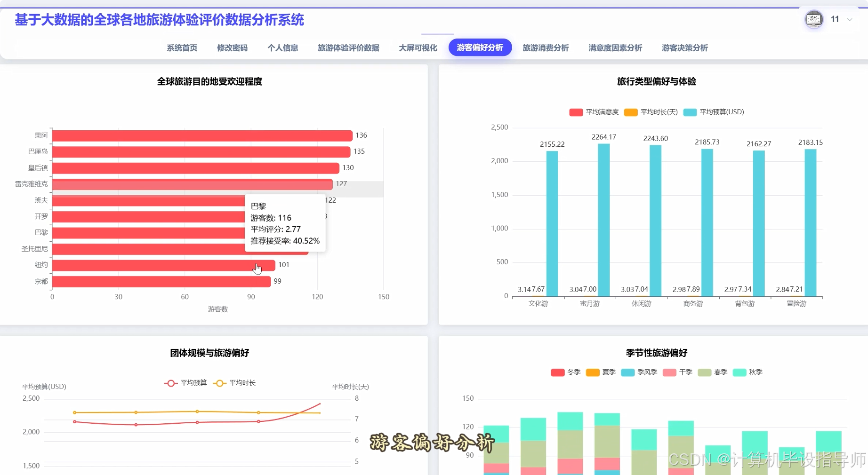
Task: Select the active 游客偏好分析 tab
Action: (x=480, y=47)
